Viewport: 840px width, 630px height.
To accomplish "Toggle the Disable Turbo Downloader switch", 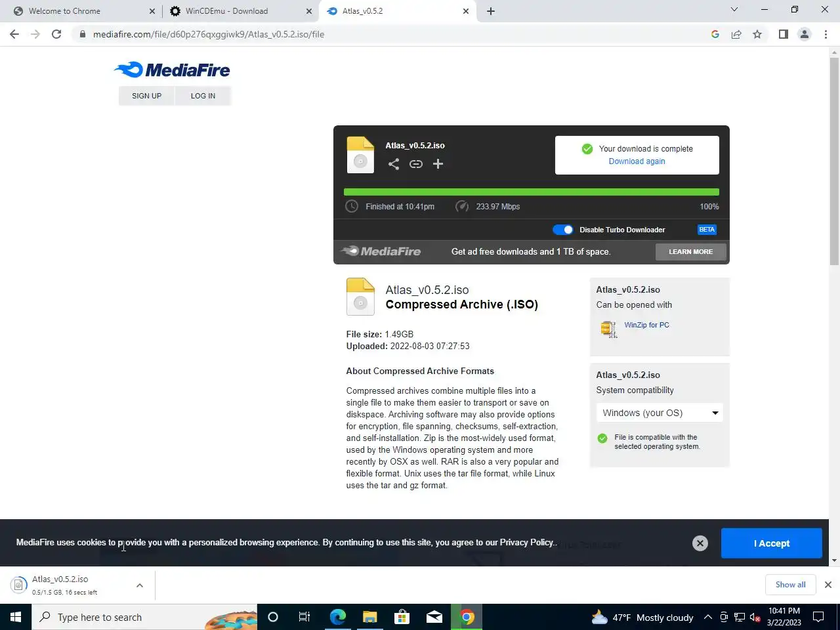I will [x=563, y=230].
